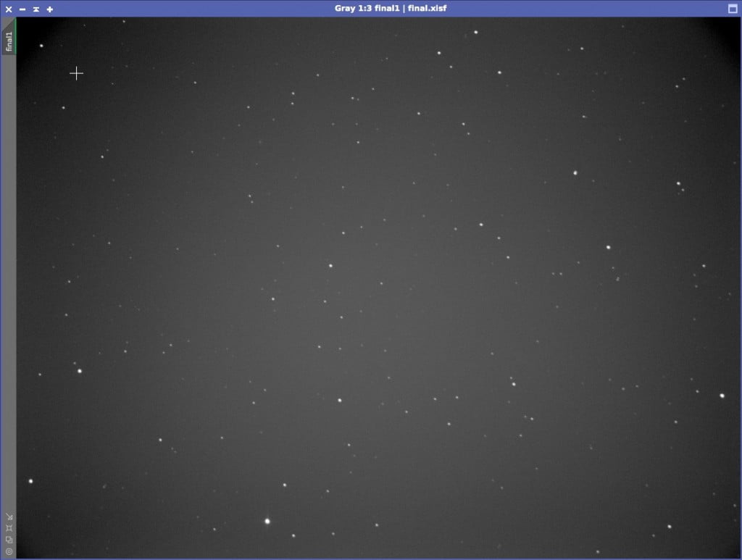Click the square window icon at the title bar's right end

733,9
